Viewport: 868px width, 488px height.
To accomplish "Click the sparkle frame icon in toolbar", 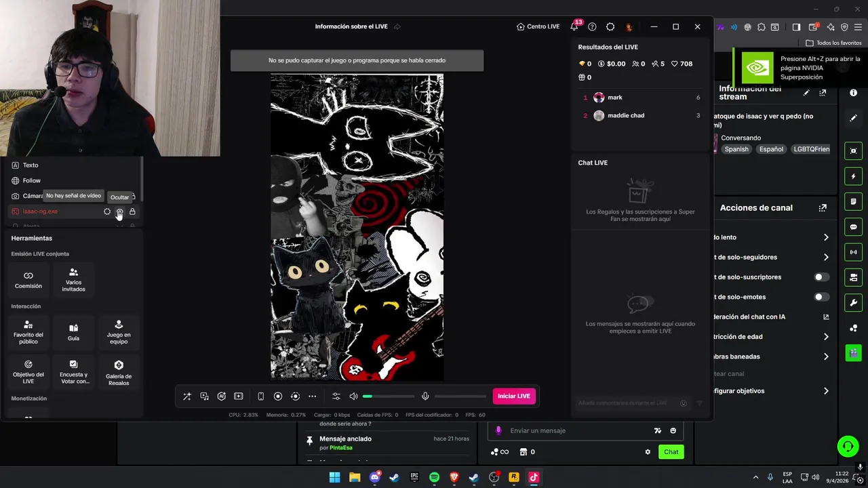I will pyautogui.click(x=239, y=396).
